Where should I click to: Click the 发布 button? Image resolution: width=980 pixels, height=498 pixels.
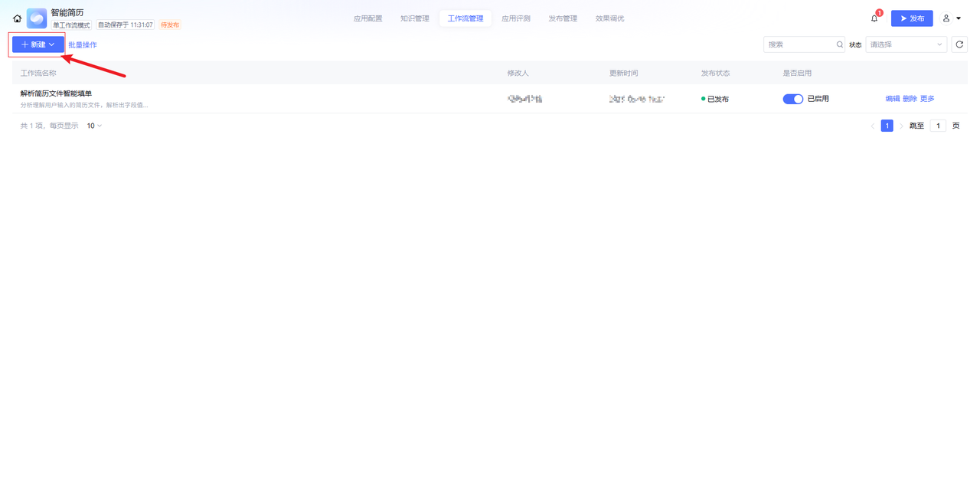click(911, 18)
